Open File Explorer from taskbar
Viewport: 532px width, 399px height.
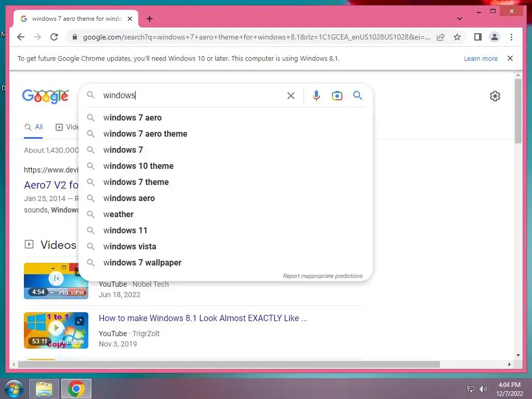(x=44, y=389)
